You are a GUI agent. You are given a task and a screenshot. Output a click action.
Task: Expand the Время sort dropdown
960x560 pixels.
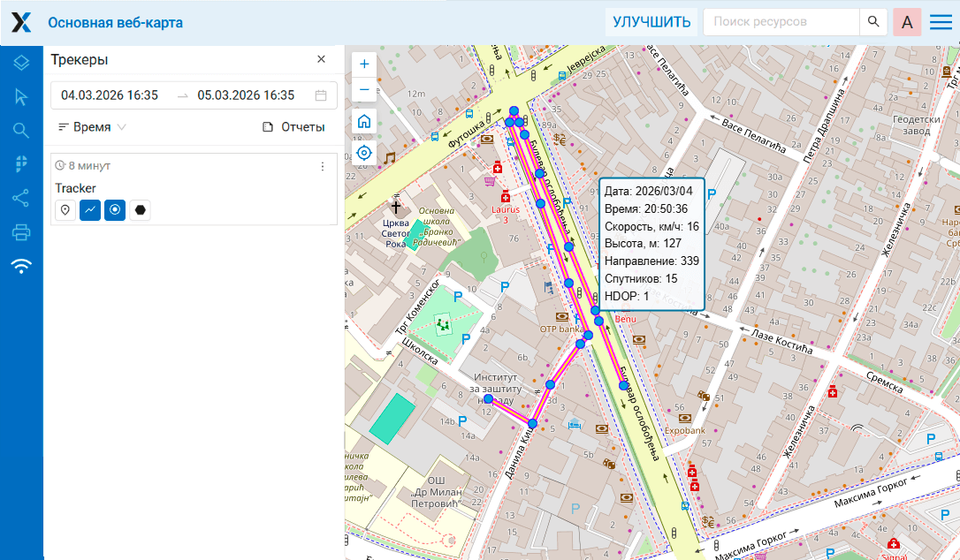[92, 127]
